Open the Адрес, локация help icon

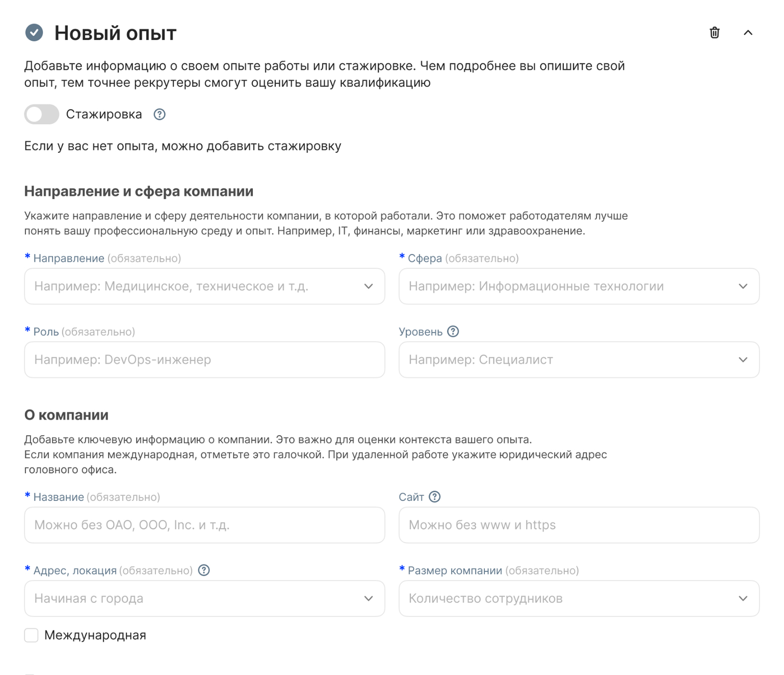pyautogui.click(x=204, y=570)
